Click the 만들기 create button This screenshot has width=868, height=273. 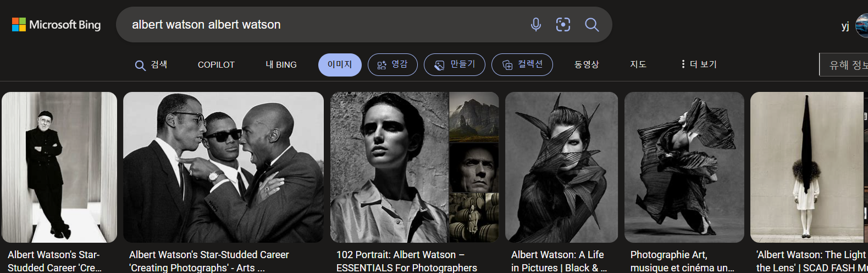[455, 65]
